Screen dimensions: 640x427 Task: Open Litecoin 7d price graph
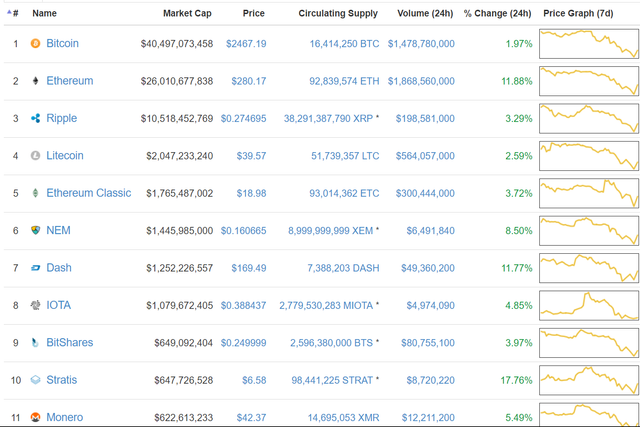(x=589, y=156)
